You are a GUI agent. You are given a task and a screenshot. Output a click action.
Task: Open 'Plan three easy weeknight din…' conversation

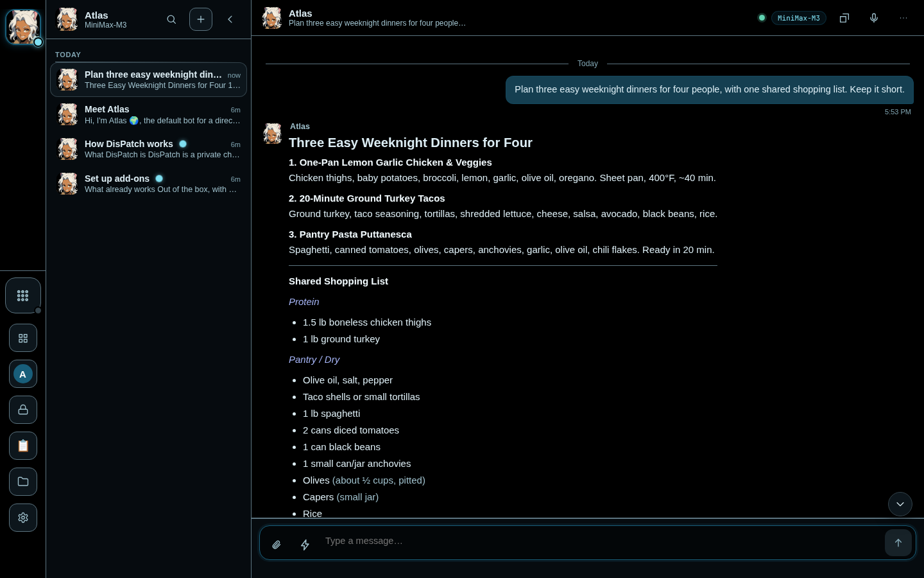(148, 80)
